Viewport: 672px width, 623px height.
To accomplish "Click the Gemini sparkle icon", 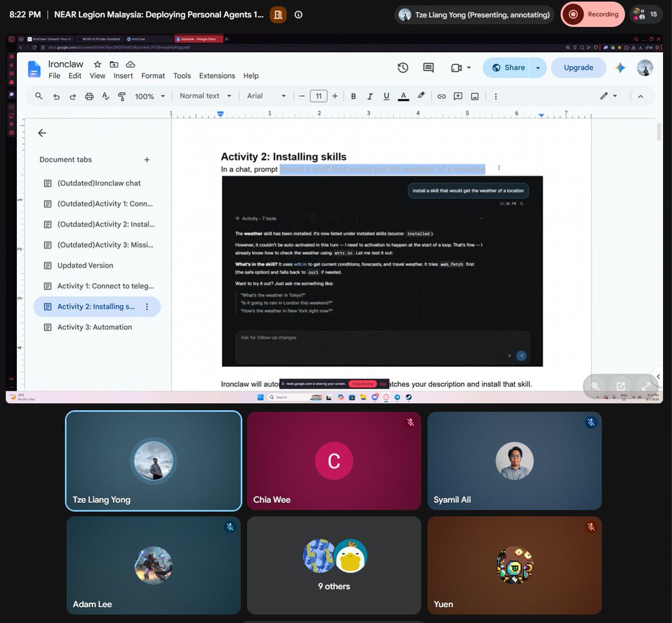I will pyautogui.click(x=620, y=68).
